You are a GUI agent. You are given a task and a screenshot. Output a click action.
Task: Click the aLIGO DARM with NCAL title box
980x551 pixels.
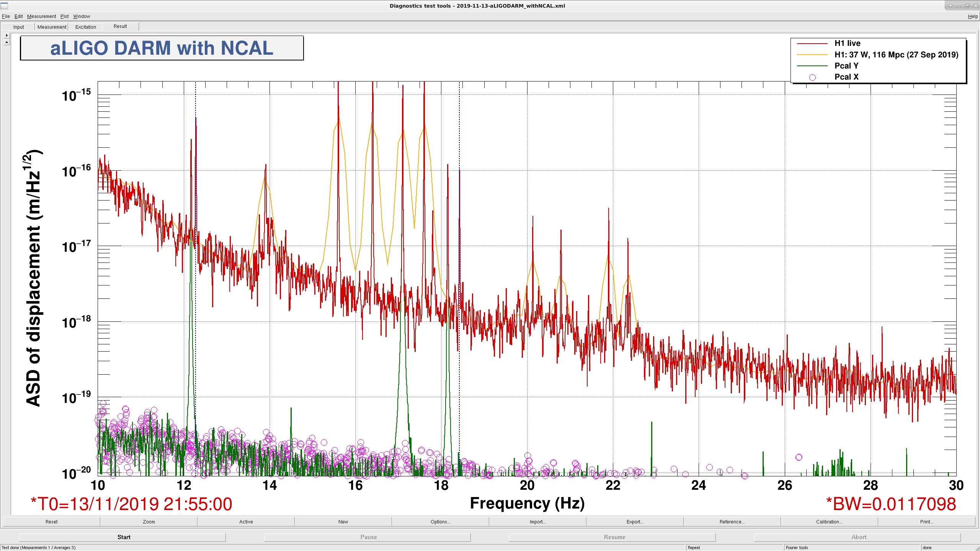pyautogui.click(x=162, y=48)
